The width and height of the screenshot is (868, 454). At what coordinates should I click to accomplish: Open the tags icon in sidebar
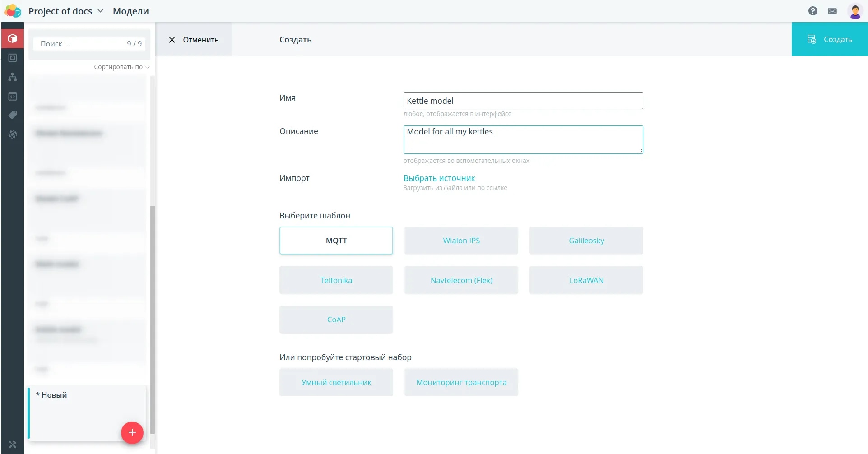coord(13,115)
